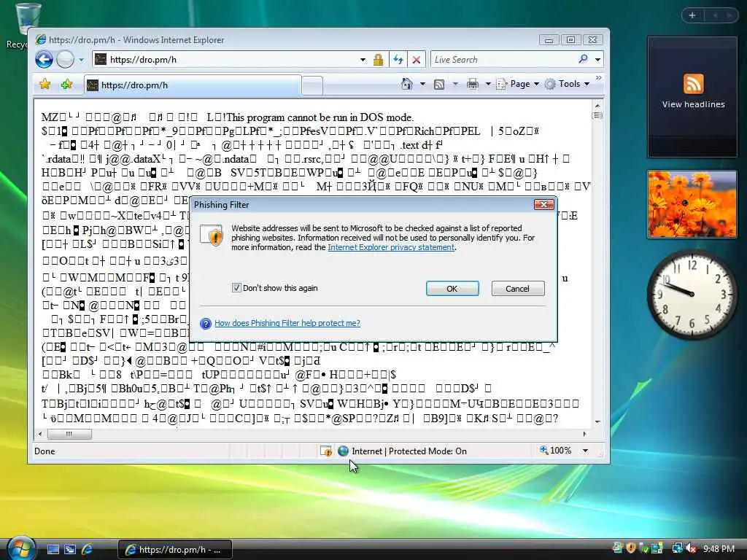Click Switch between windows quick launch icon

coord(70,550)
